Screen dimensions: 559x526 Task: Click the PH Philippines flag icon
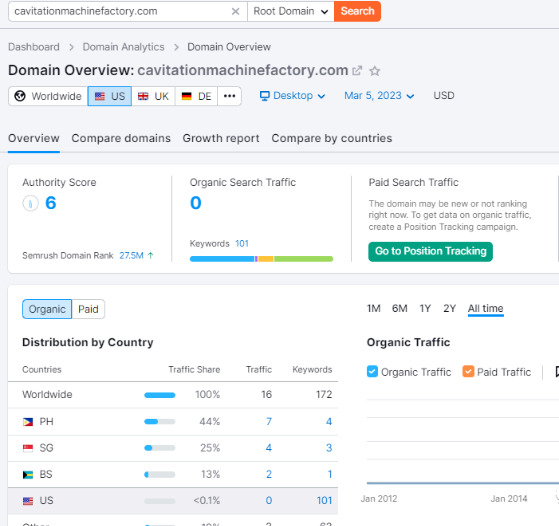pyautogui.click(x=28, y=422)
